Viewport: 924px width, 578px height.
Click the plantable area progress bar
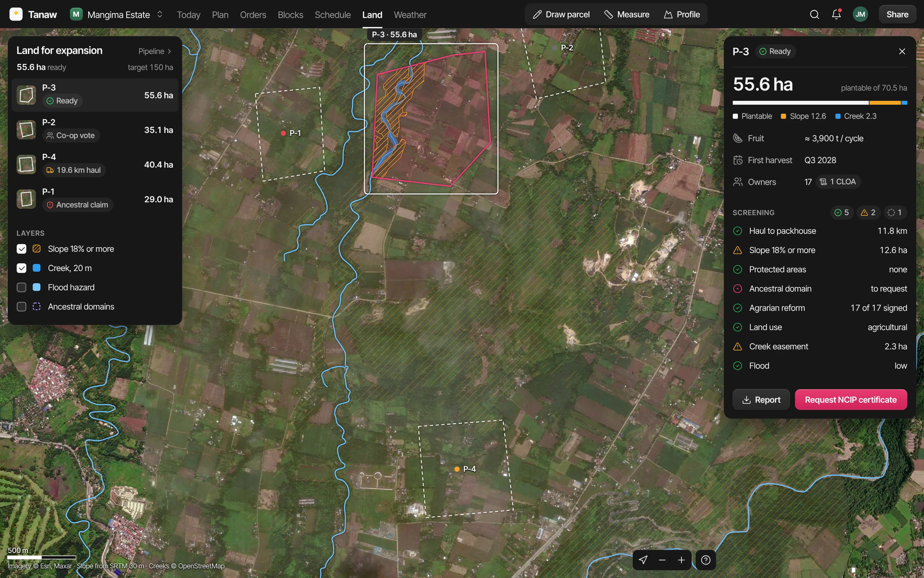point(820,103)
